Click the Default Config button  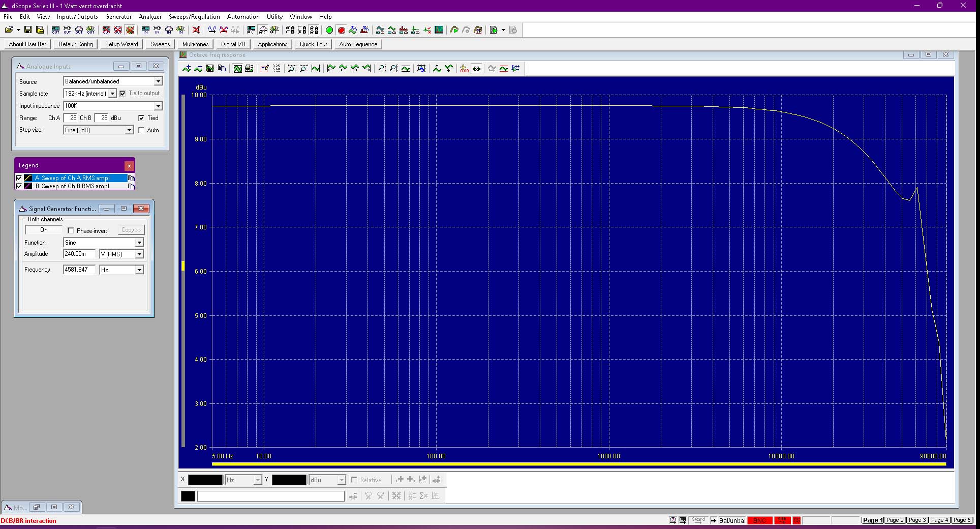click(76, 44)
